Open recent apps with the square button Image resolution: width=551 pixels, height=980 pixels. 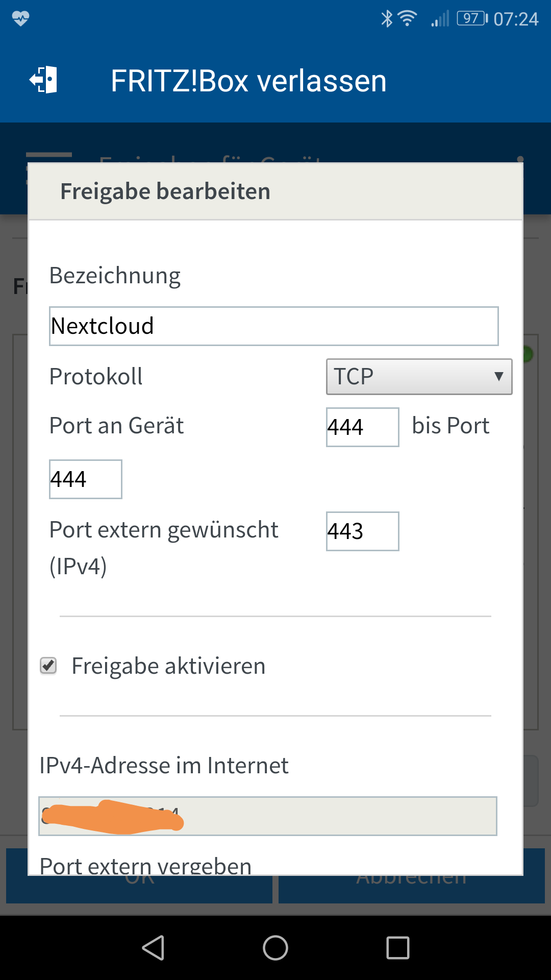[398, 948]
